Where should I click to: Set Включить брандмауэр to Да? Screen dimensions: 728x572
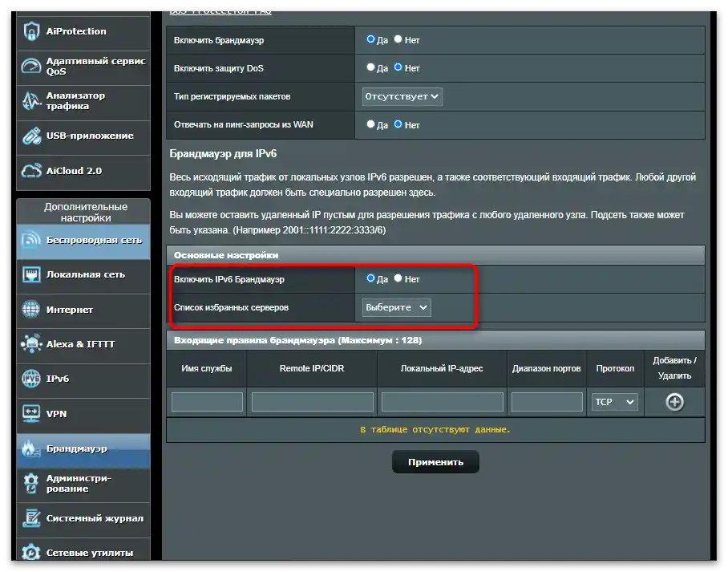point(370,39)
